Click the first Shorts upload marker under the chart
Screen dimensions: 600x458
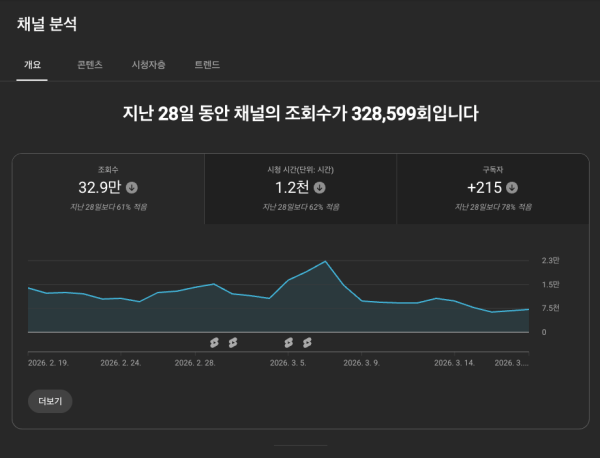point(213,342)
